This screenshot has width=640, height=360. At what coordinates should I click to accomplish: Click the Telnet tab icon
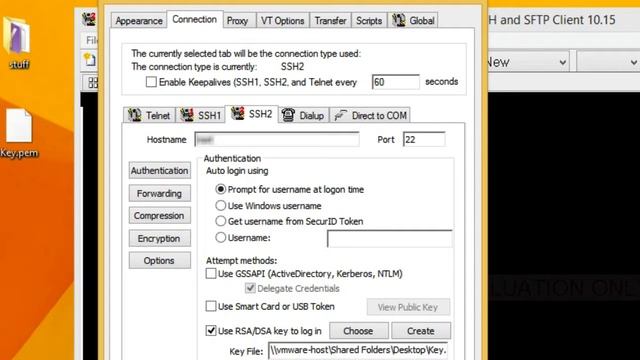click(134, 115)
